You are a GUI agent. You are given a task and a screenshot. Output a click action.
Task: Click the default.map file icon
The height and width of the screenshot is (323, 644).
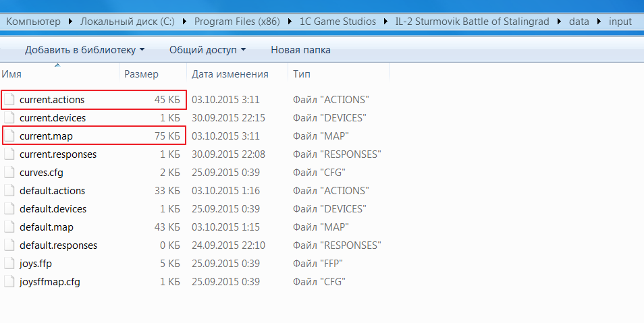pos(9,227)
